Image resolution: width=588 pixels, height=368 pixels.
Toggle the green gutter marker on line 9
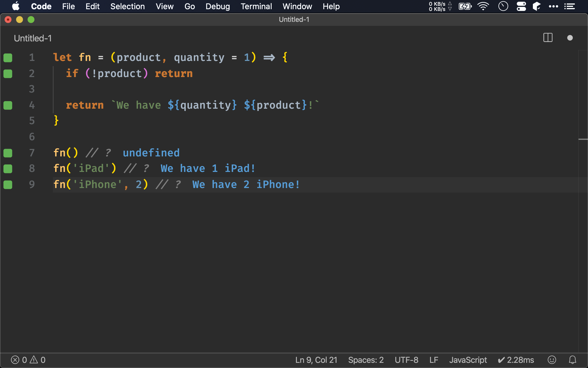coord(8,185)
